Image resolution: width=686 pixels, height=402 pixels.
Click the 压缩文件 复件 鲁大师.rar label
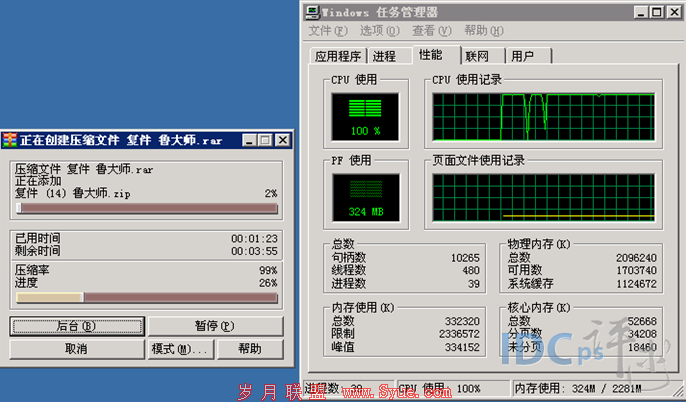(84, 169)
